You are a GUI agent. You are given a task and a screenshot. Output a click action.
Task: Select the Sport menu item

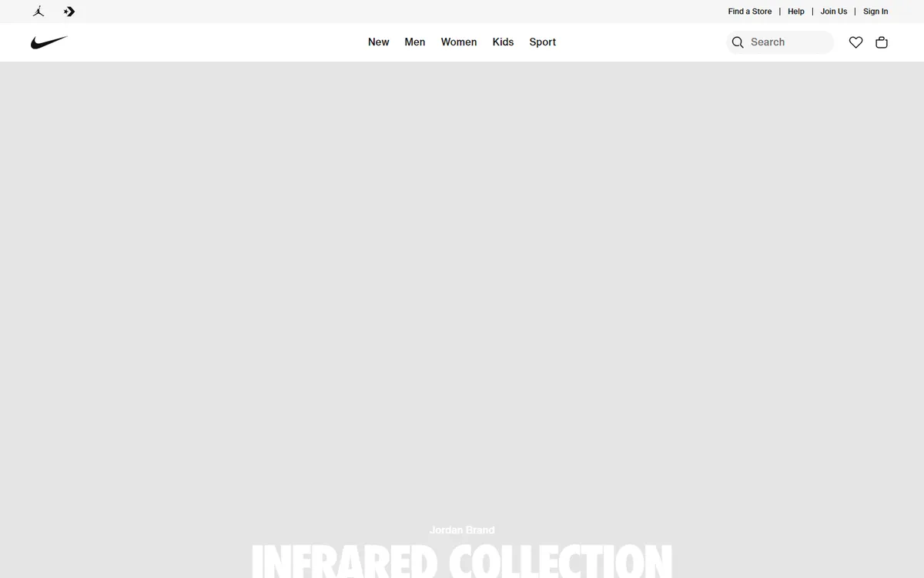pos(542,42)
